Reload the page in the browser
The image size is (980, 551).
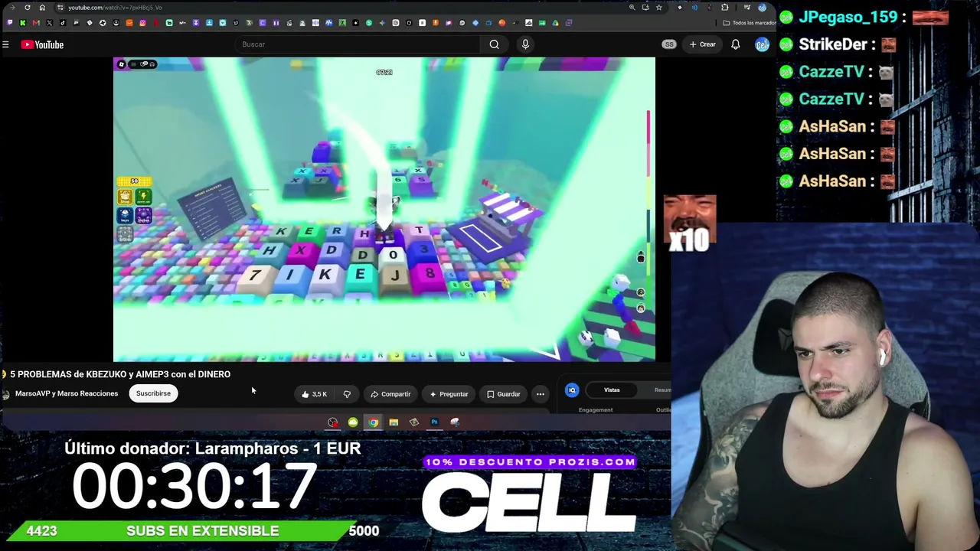[28, 8]
